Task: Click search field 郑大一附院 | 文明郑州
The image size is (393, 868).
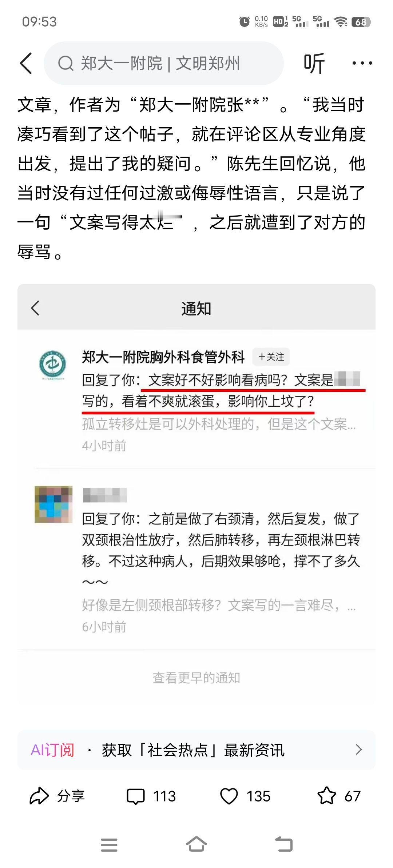Action: [x=164, y=63]
